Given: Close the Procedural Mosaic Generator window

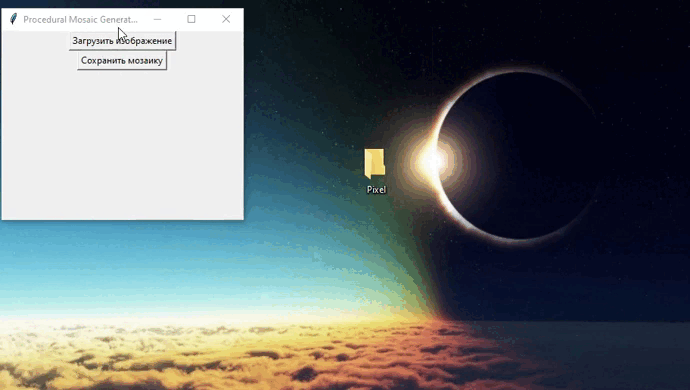Looking at the screenshot, I should [226, 19].
